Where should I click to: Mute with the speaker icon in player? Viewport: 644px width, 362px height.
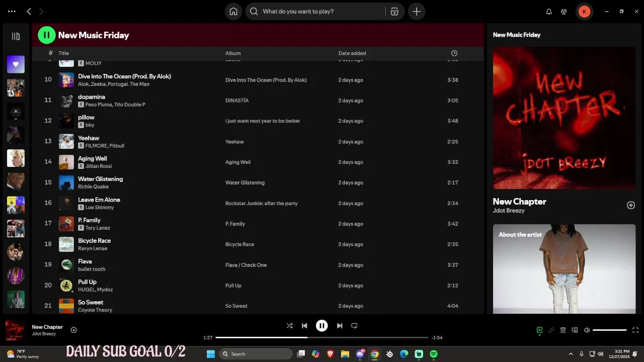pos(587,330)
